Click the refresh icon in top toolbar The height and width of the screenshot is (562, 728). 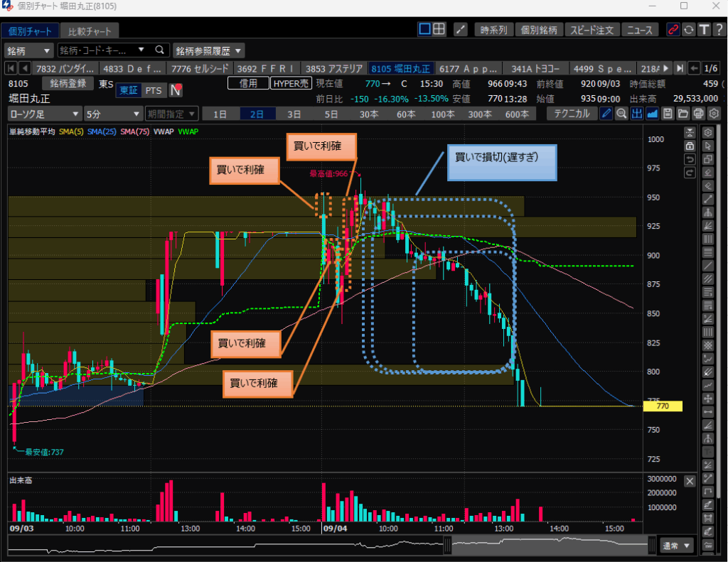point(688,29)
